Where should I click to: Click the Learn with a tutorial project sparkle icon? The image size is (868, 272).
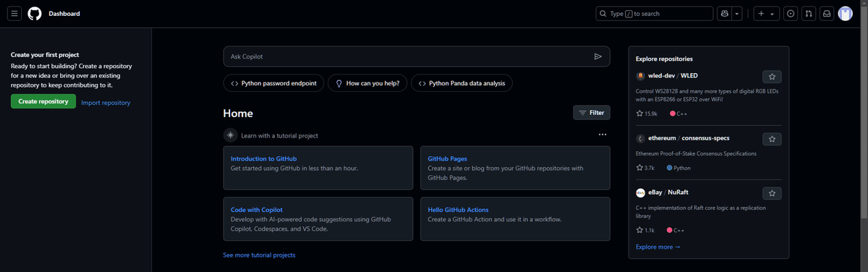(x=230, y=135)
